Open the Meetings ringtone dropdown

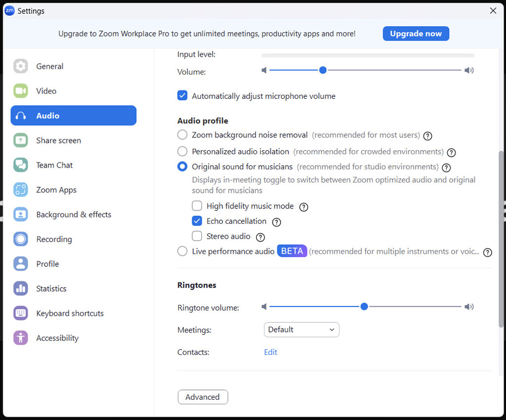coord(301,330)
